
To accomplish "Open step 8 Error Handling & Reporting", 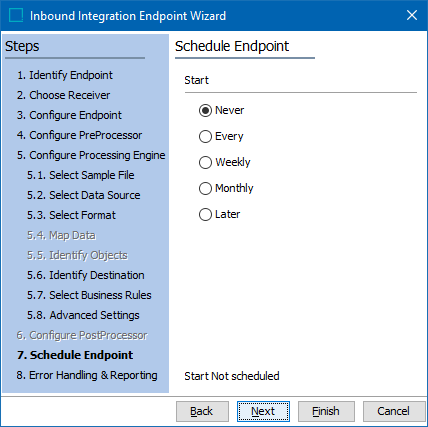I will [x=87, y=375].
